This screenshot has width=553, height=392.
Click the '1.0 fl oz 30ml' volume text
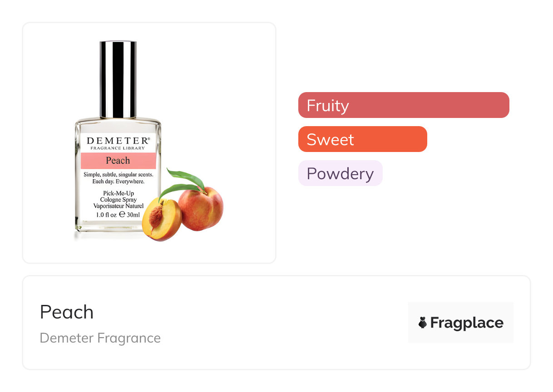click(x=118, y=215)
